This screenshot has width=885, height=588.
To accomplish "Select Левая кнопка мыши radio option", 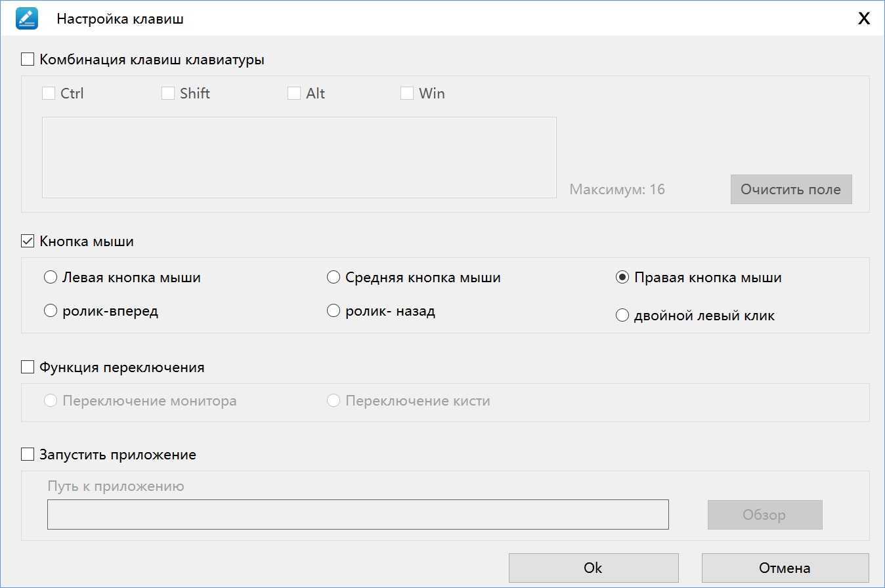I will coord(51,278).
